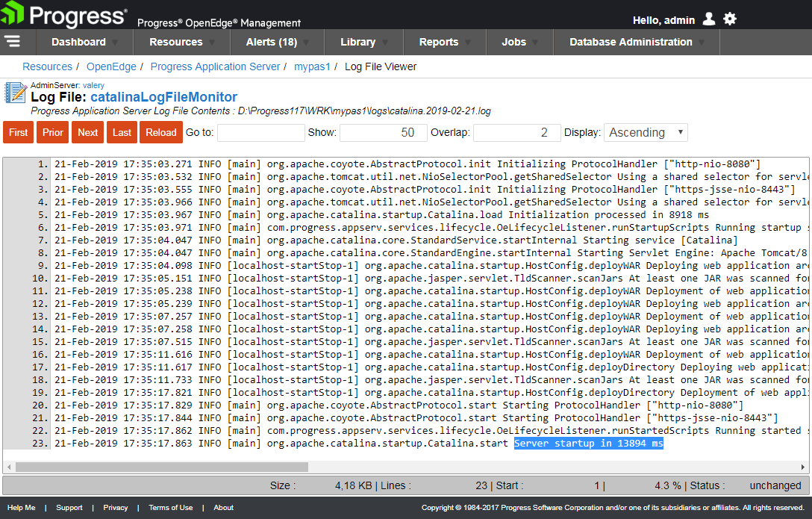This screenshot has width=812, height=519.
Task: Click the Show entries field
Action: click(x=382, y=132)
